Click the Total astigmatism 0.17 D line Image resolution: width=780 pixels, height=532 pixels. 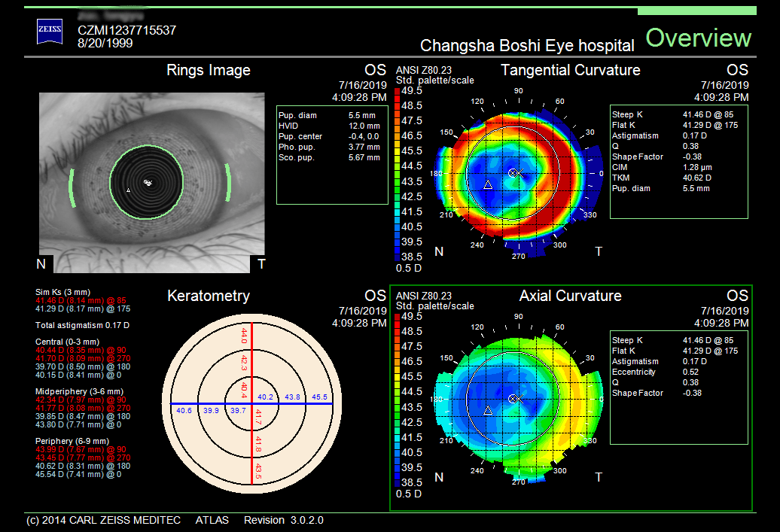pyautogui.click(x=82, y=325)
